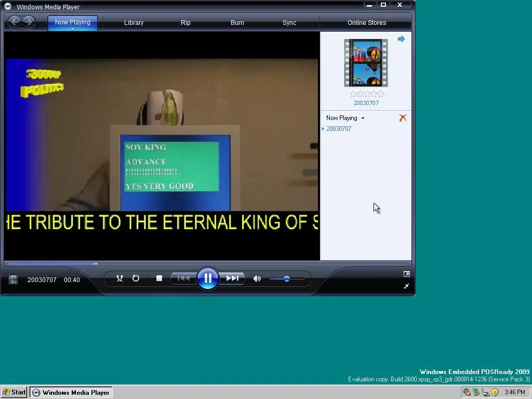Viewport: 532px width, 399px height.
Task: Click the 20030707 title in status area
Action: 42,280
